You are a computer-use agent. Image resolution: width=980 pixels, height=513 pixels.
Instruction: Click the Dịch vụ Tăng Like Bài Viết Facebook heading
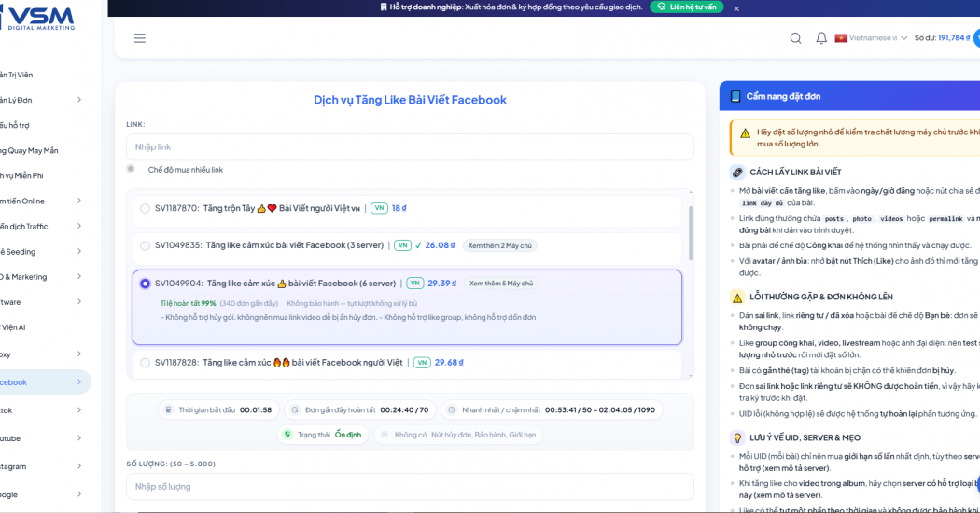[x=410, y=100]
